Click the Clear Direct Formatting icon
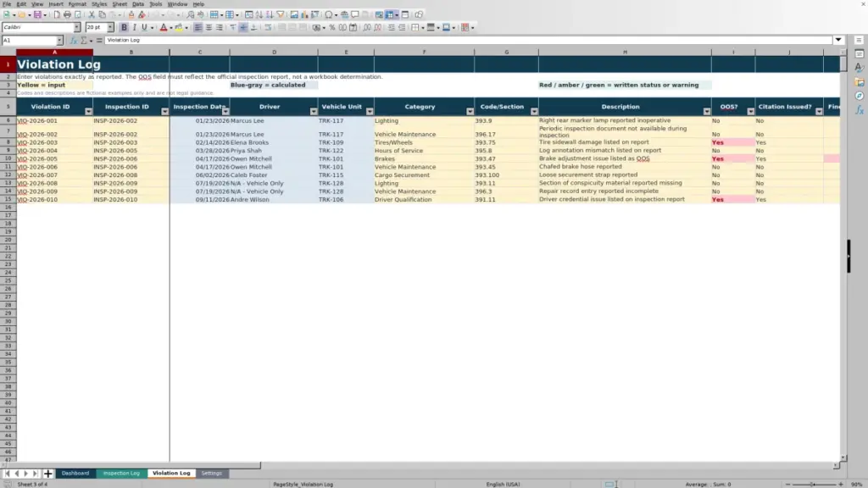This screenshot has width=868, height=488. [142, 15]
